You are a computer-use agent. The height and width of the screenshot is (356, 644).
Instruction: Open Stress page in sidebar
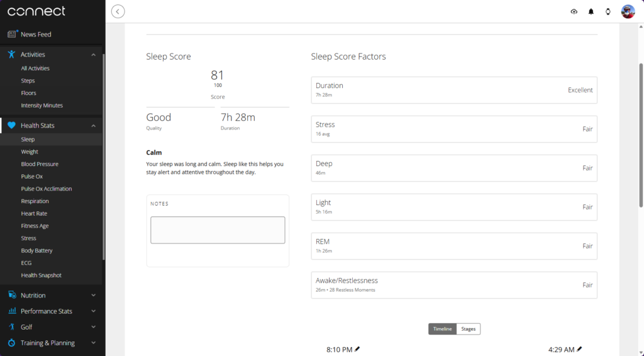point(29,238)
